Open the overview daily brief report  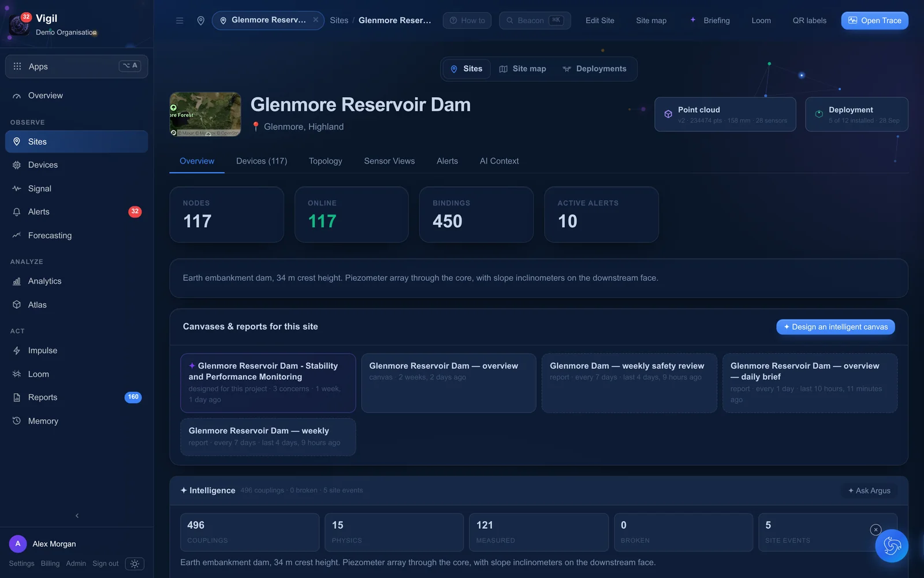click(x=810, y=383)
